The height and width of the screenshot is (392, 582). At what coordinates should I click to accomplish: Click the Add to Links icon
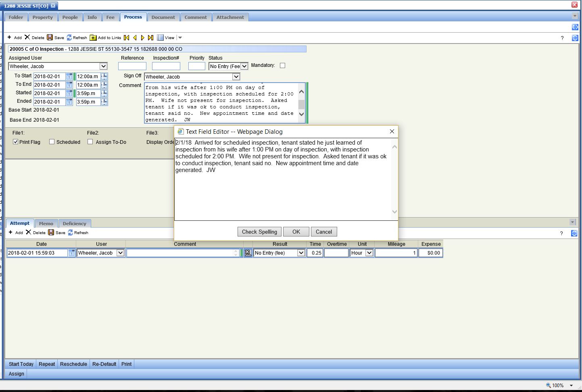pyautogui.click(x=93, y=37)
